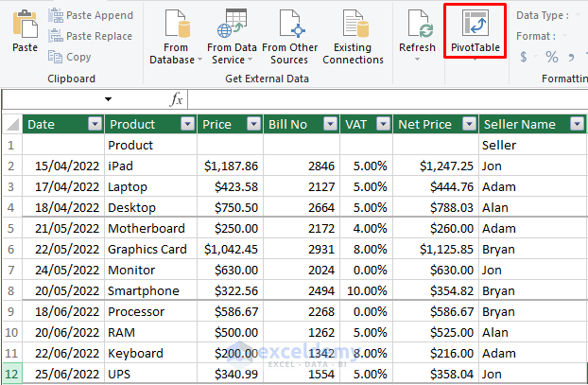This screenshot has width=588, height=385.
Task: Click the percent format button
Action: [x=551, y=58]
